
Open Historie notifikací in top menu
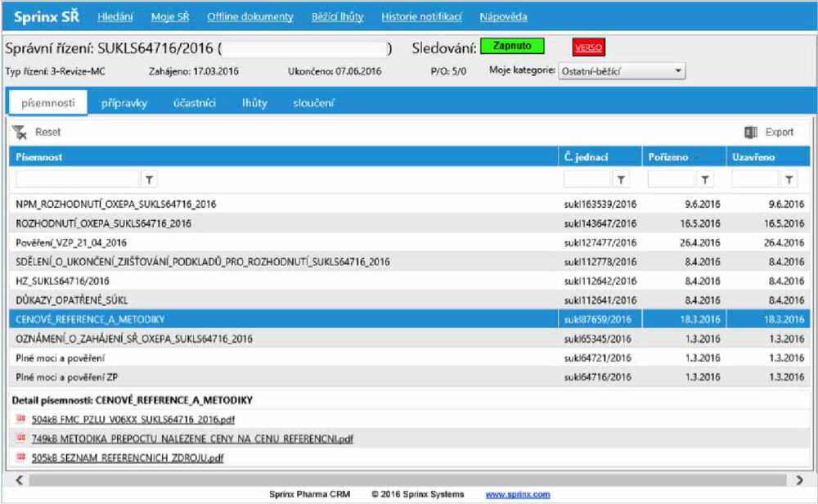pos(421,16)
